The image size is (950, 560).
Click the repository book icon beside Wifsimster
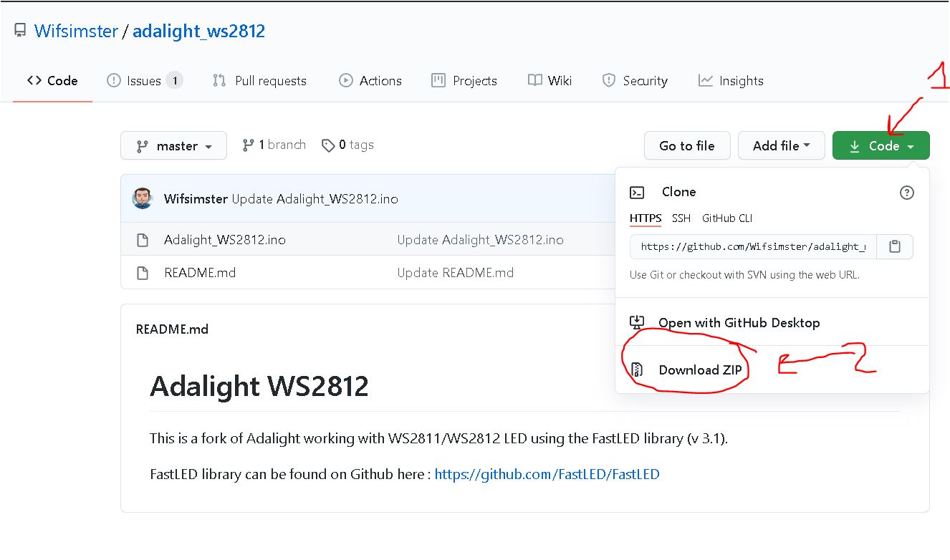tap(20, 31)
